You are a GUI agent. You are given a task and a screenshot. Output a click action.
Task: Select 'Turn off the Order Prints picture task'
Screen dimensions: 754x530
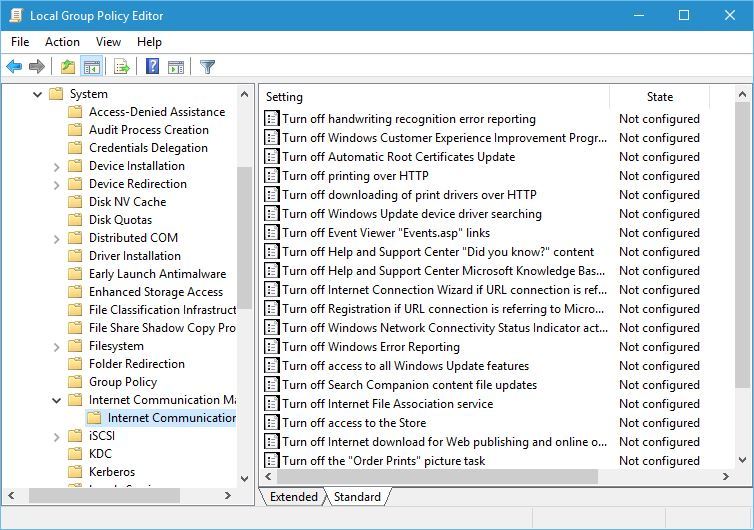pos(383,461)
